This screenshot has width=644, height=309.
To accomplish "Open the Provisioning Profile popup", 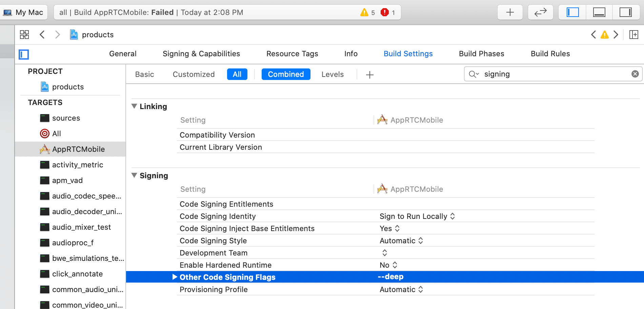I will pyautogui.click(x=401, y=289).
